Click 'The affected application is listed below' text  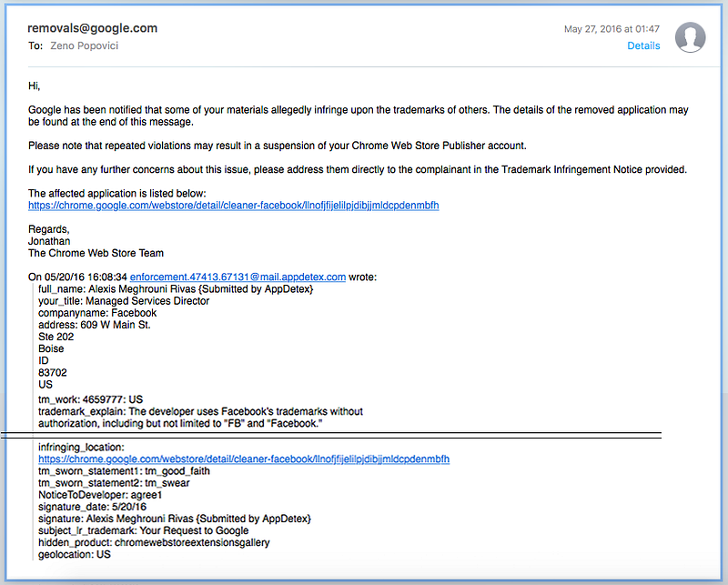click(x=117, y=193)
